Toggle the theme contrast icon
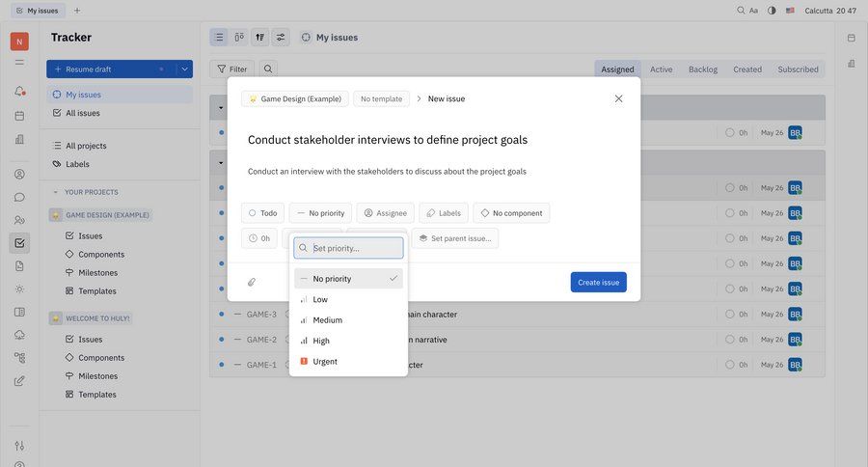Image resolution: width=868 pixels, height=467 pixels. 772,11
